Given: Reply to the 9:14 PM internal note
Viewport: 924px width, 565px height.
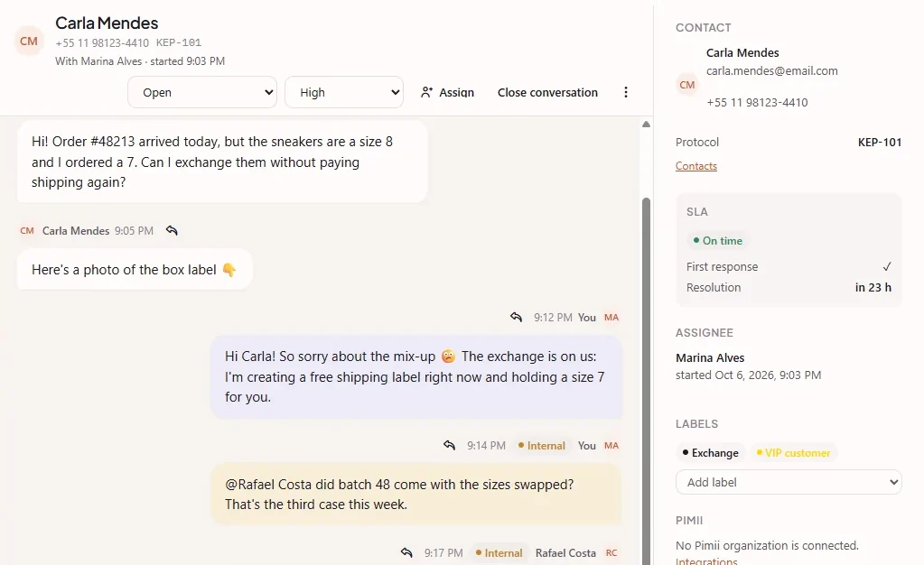Looking at the screenshot, I should (449, 445).
